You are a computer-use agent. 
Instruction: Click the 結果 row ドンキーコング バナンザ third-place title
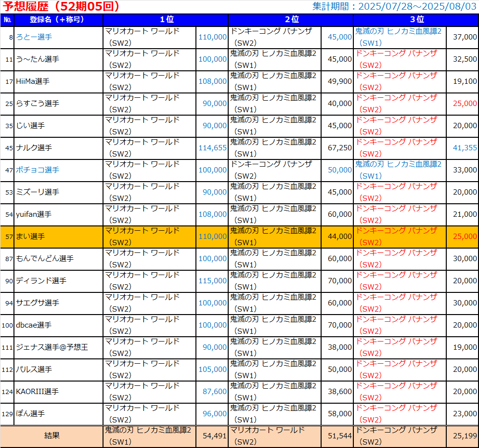point(397,436)
